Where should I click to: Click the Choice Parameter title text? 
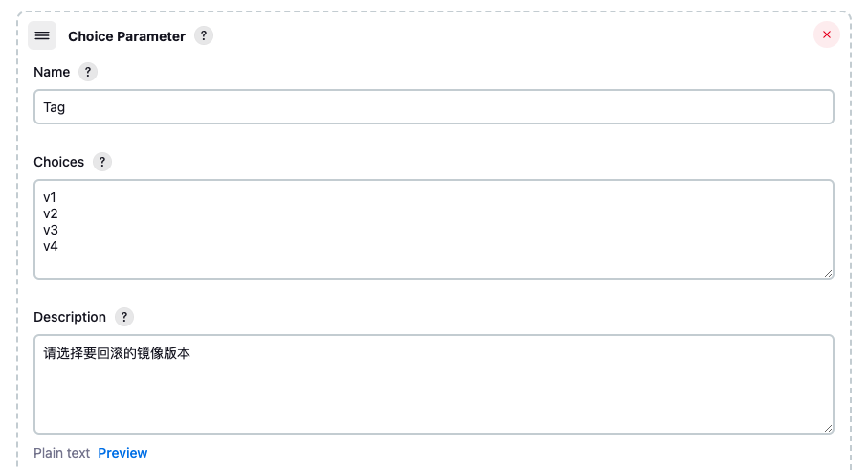(x=126, y=36)
